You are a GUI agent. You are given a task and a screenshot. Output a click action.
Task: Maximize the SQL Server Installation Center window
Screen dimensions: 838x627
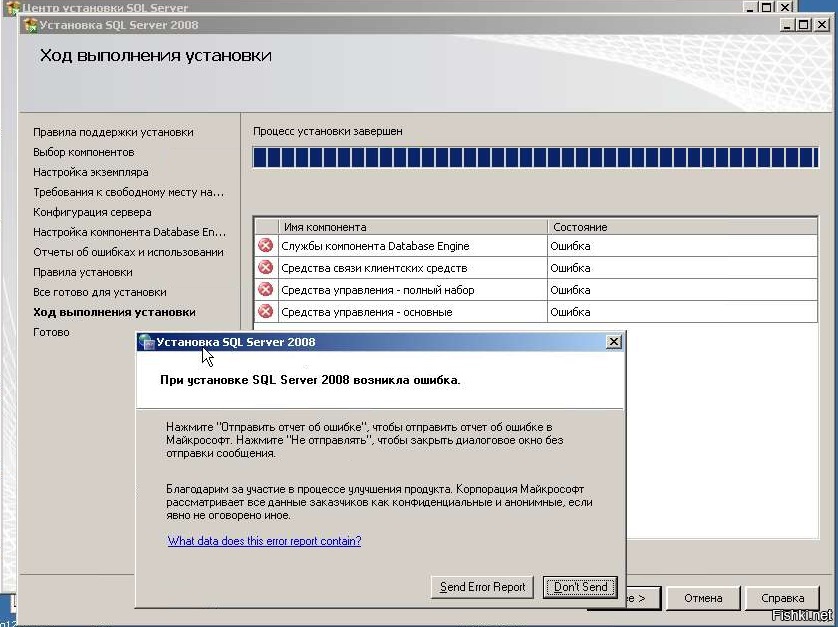tap(767, 7)
